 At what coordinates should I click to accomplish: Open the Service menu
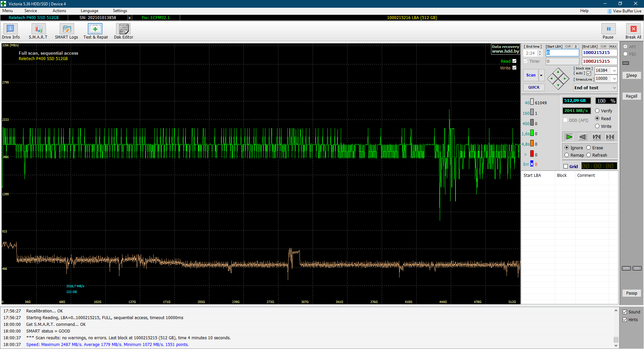(x=31, y=11)
